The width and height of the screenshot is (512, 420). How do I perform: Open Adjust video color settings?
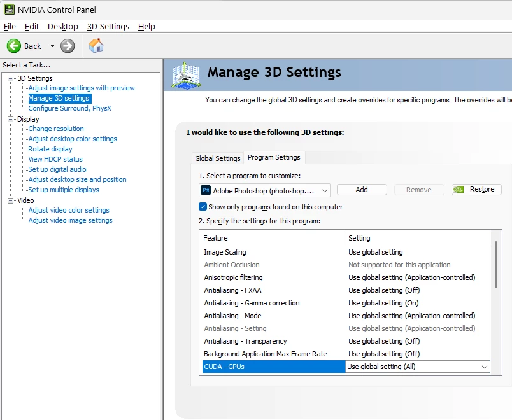click(69, 210)
